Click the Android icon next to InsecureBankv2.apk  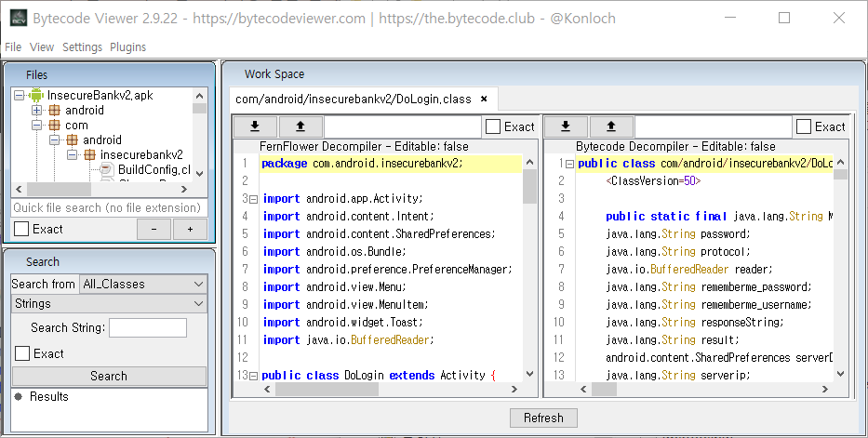pyautogui.click(x=36, y=95)
